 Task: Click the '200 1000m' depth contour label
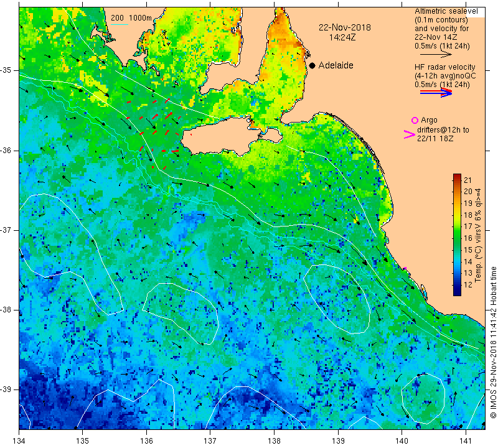131,18
